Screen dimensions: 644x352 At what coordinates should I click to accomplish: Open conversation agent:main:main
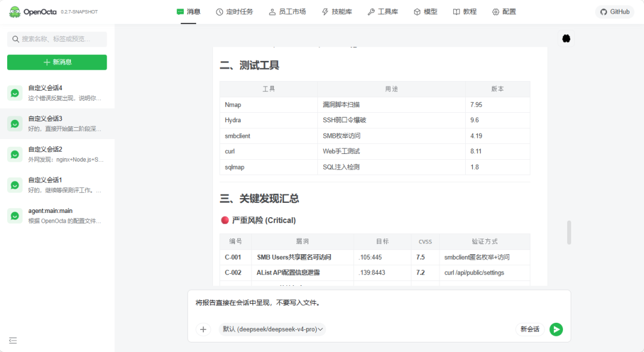(x=57, y=215)
